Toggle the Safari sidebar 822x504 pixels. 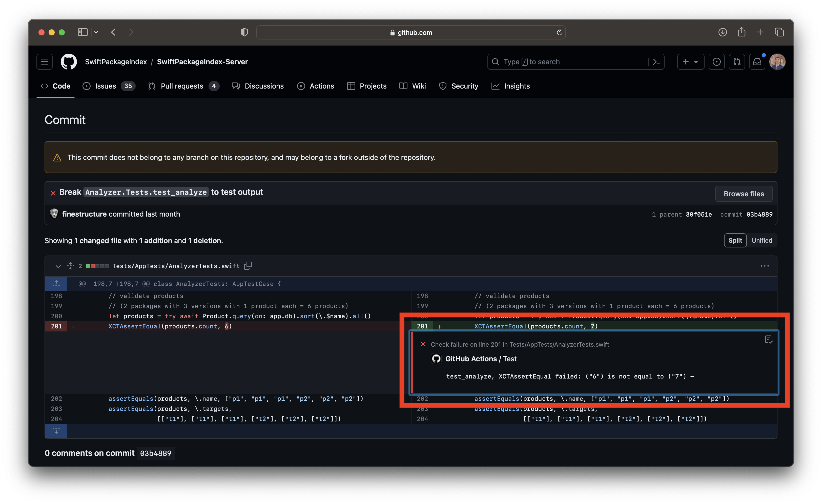(x=83, y=32)
